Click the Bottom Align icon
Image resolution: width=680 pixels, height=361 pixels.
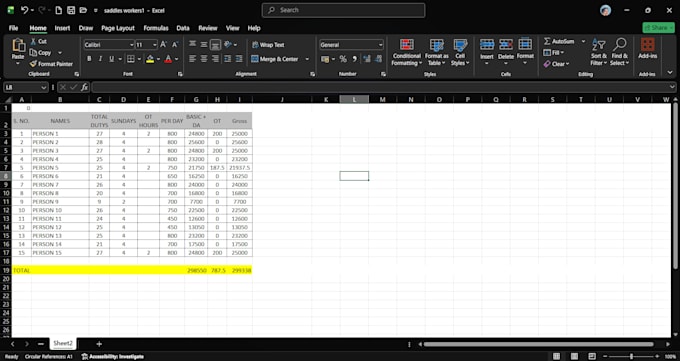(215, 44)
